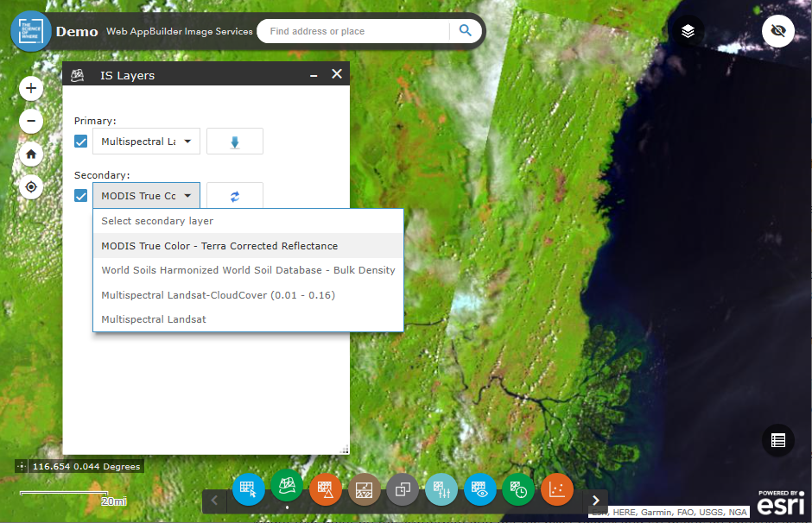Click the map attribution text
The image size is (812, 523).
(669, 512)
